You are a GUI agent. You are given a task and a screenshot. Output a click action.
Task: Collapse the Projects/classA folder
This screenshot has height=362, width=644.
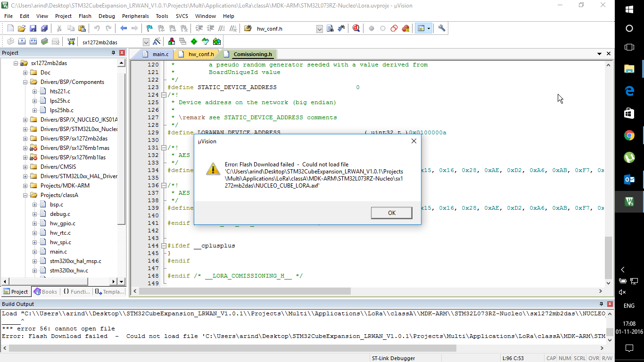point(25,195)
